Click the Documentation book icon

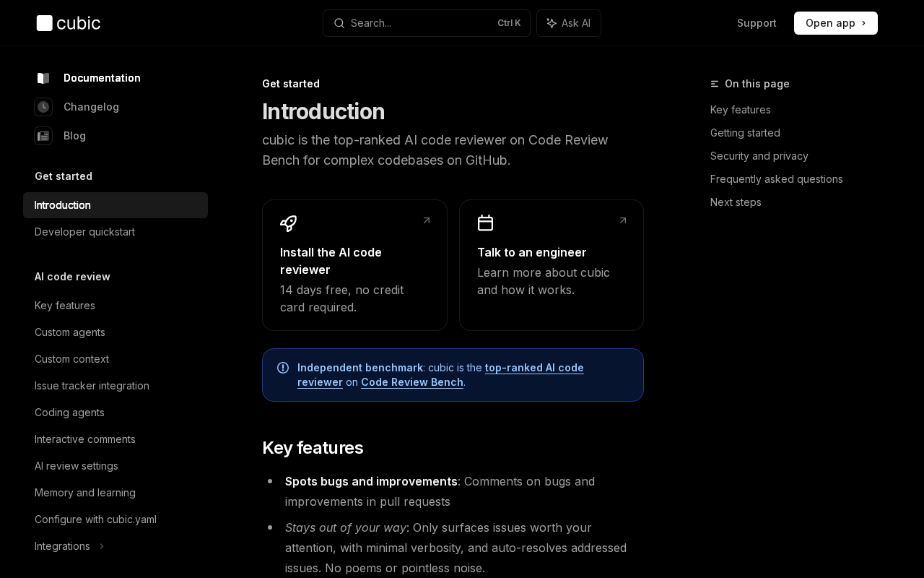[43, 78]
